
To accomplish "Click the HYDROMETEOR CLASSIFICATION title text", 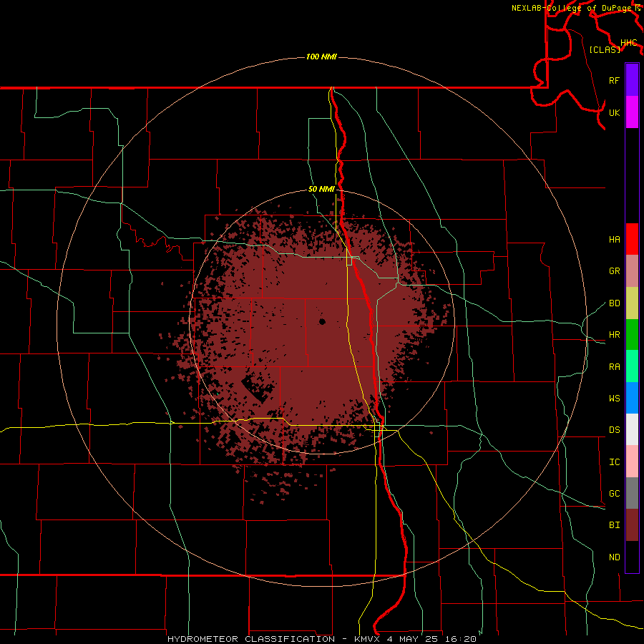I will (x=251, y=639).
